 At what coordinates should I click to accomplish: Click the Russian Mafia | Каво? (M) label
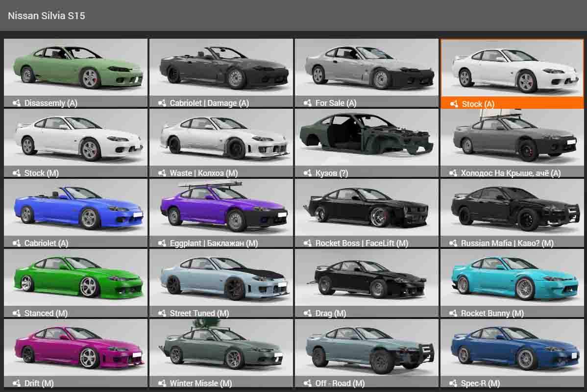pyautogui.click(x=507, y=243)
